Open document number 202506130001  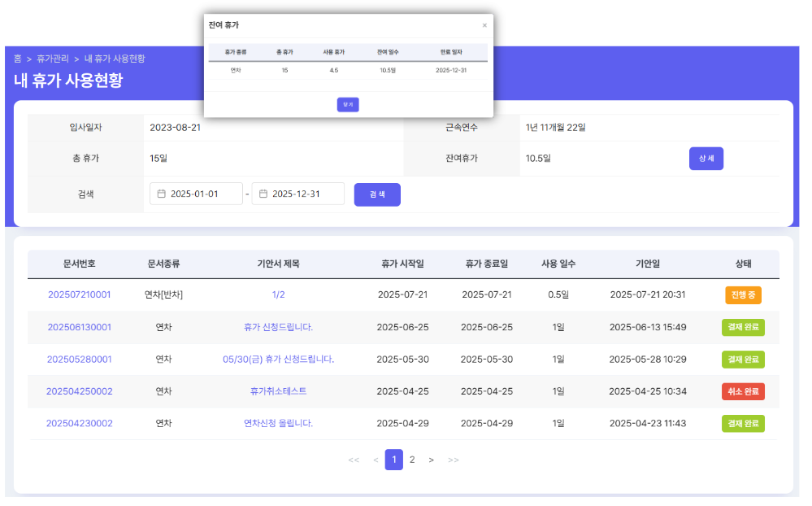(x=80, y=327)
